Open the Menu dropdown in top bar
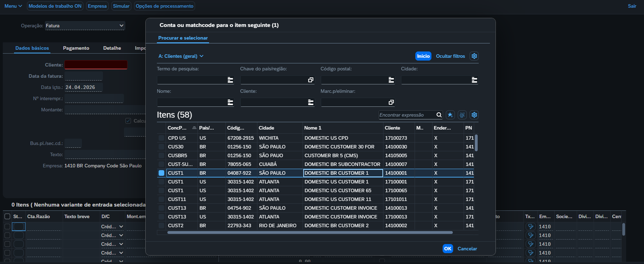This screenshot has width=644, height=264. pos(13,6)
